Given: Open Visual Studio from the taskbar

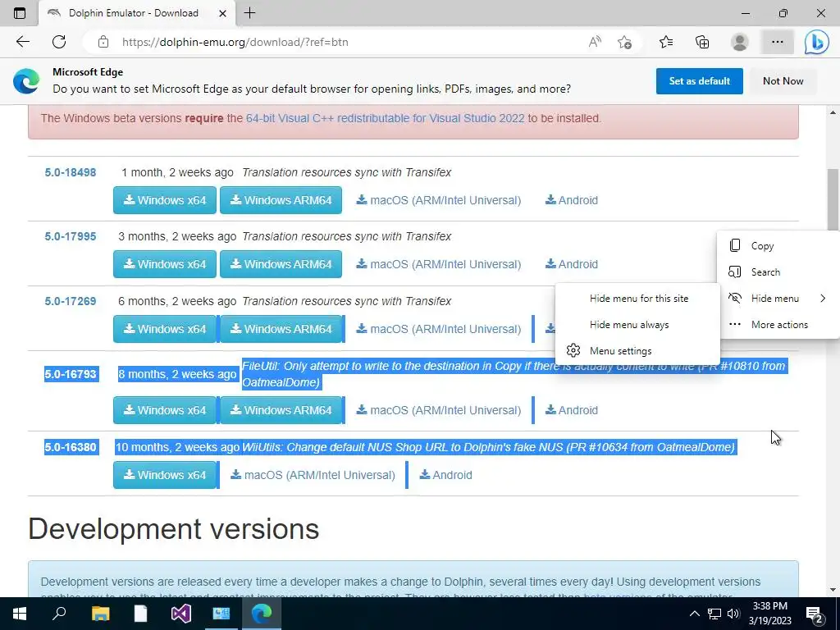Looking at the screenshot, I should [181, 614].
